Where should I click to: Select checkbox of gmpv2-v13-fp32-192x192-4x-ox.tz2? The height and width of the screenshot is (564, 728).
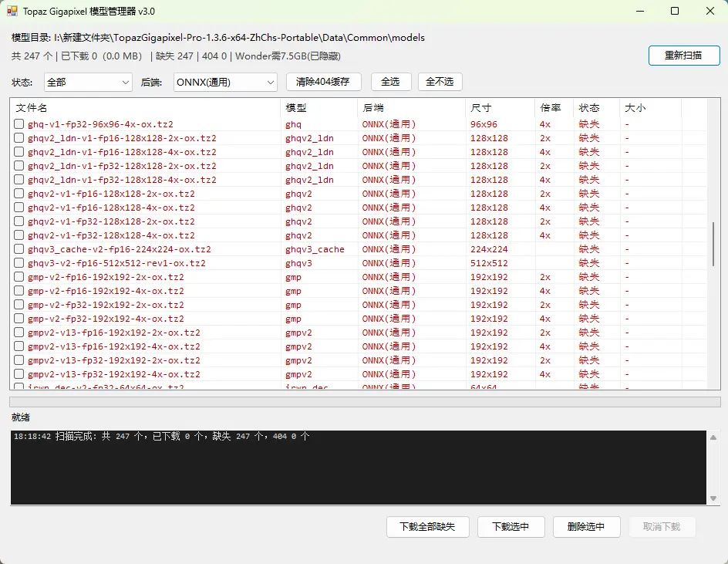pos(19,374)
